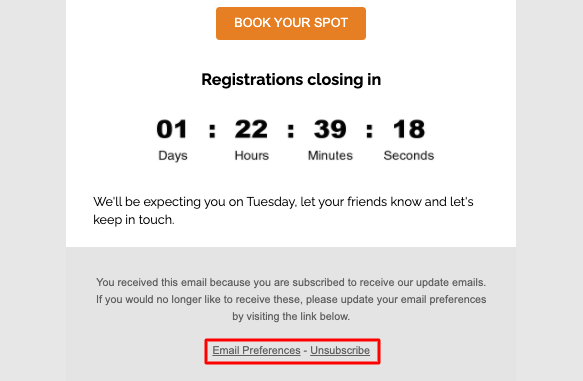Click the colon between hours and minutes
The image size is (583, 381).
tap(291, 131)
